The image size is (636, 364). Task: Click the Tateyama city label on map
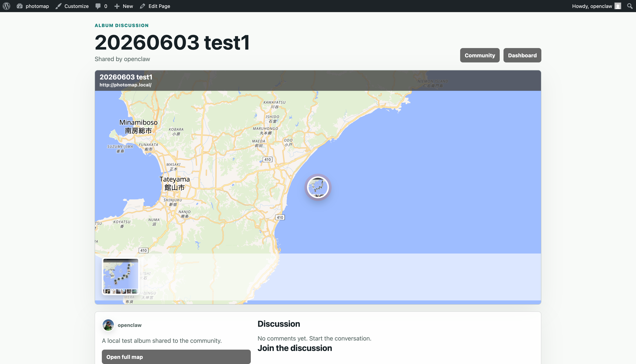[x=175, y=183]
